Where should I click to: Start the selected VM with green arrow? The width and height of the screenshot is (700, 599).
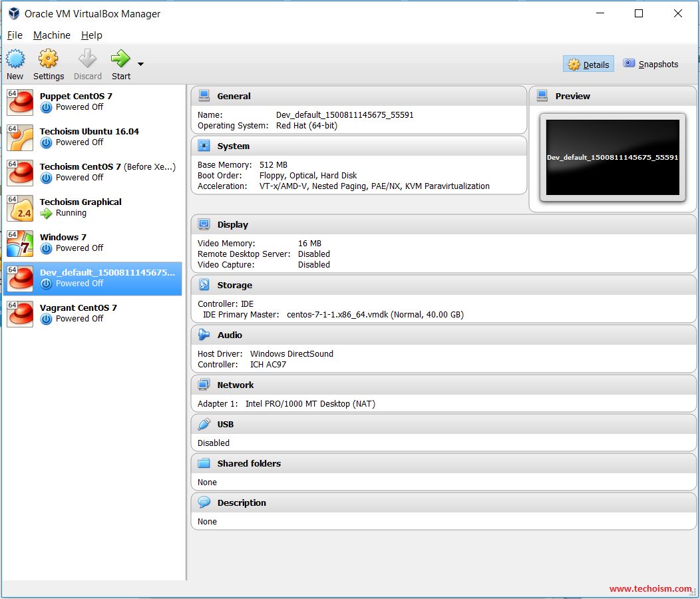point(120,59)
